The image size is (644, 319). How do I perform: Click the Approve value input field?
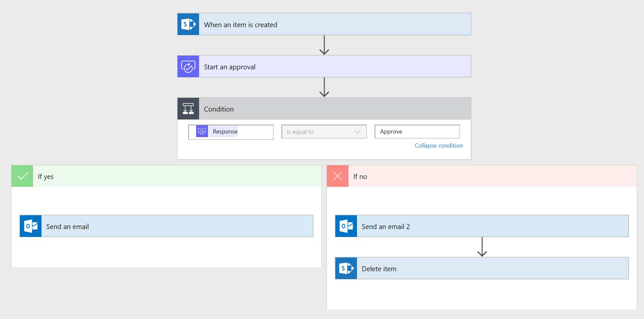(x=417, y=132)
